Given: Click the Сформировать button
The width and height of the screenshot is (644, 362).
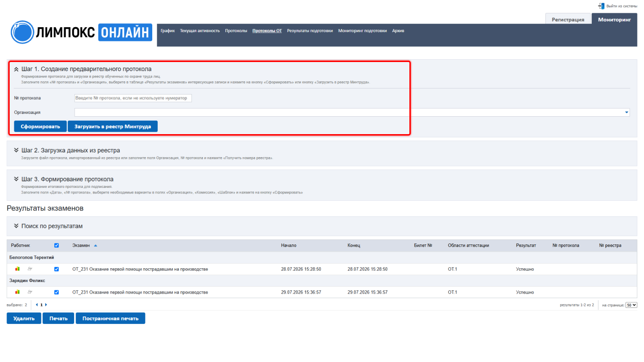Looking at the screenshot, I should coord(40,126).
